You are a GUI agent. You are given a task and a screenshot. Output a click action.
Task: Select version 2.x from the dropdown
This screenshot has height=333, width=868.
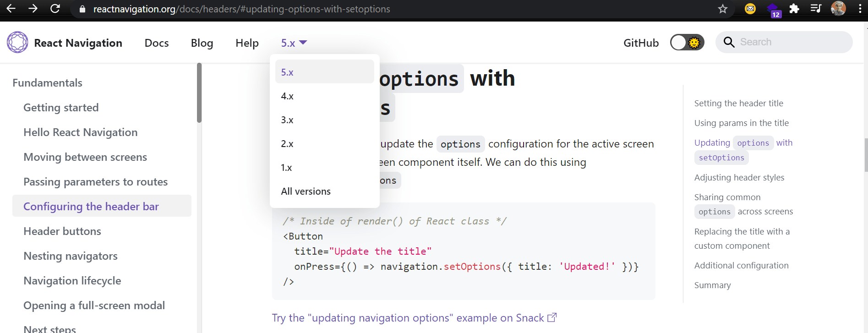325,143
